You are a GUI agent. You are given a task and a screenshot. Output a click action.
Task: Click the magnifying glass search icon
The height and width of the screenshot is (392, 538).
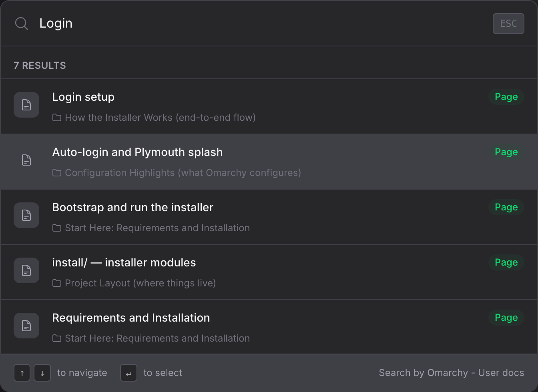(x=22, y=24)
